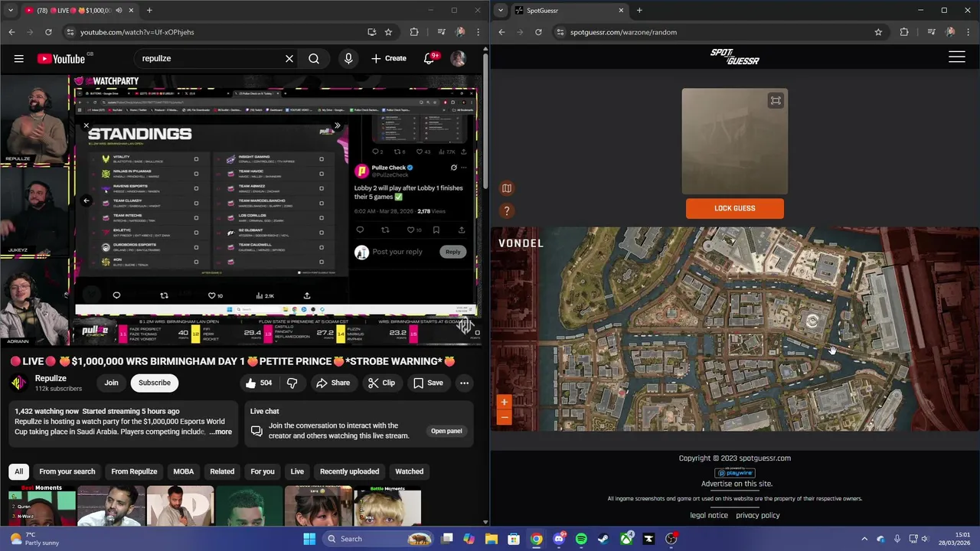Open the question mark help button

click(507, 211)
